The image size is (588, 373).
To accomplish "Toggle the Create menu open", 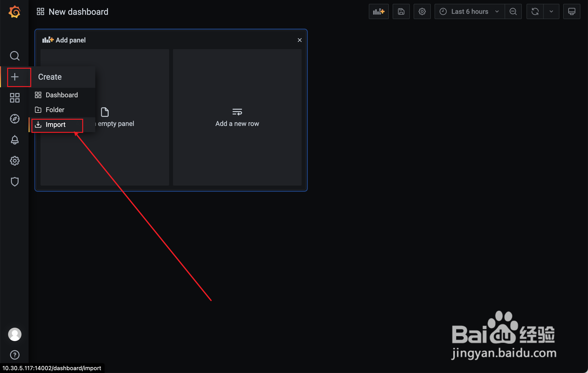I will tap(15, 77).
